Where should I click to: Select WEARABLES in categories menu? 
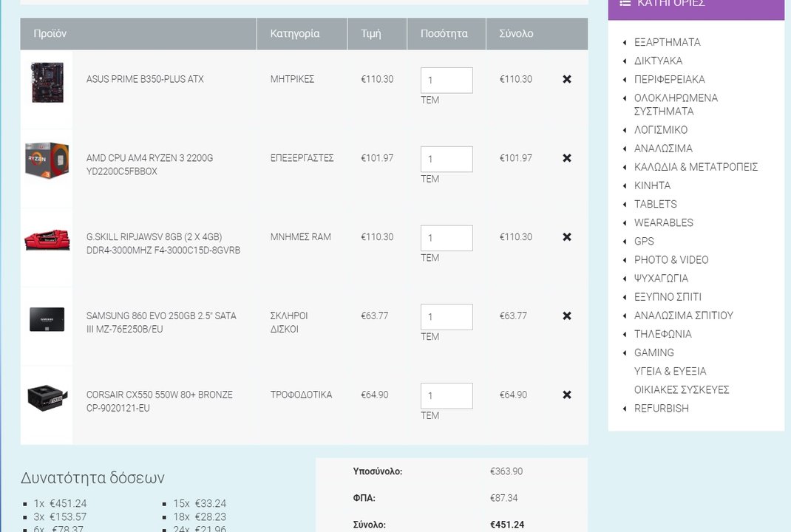(x=663, y=222)
